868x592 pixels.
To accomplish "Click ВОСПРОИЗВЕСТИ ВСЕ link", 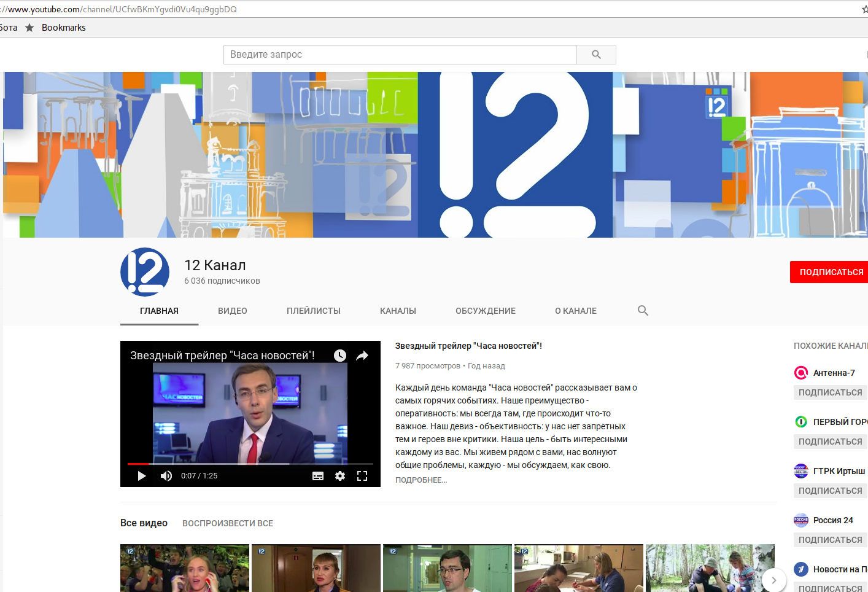I will (228, 523).
